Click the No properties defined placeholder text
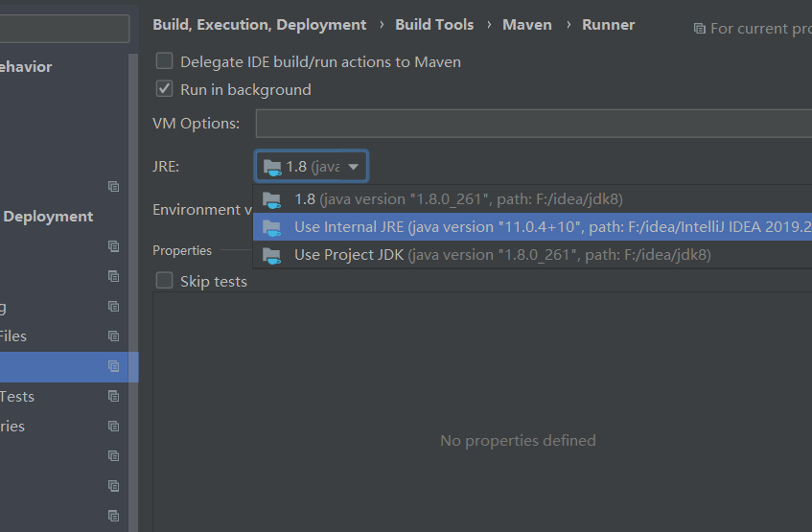This screenshot has height=532, width=812. tap(518, 440)
